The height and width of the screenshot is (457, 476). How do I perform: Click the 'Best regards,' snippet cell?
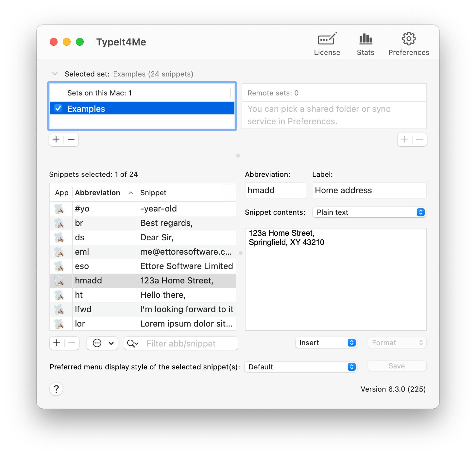click(x=187, y=223)
